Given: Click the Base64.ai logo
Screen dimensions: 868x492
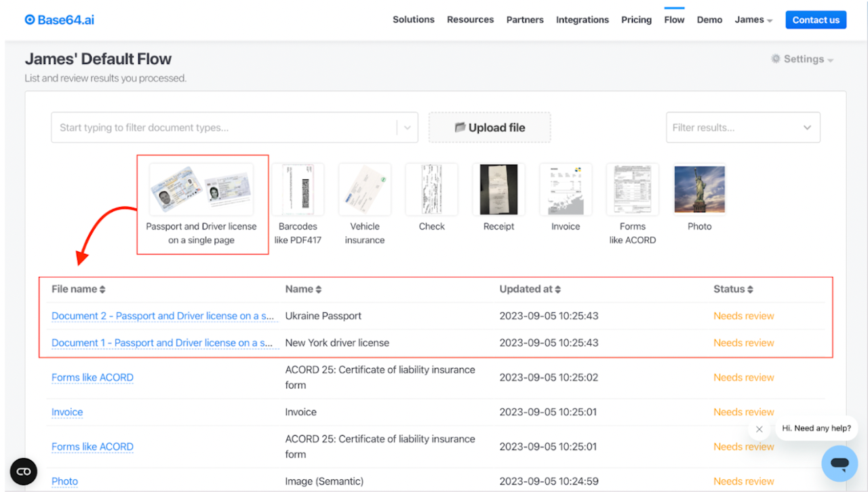Looking at the screenshot, I should [x=59, y=20].
